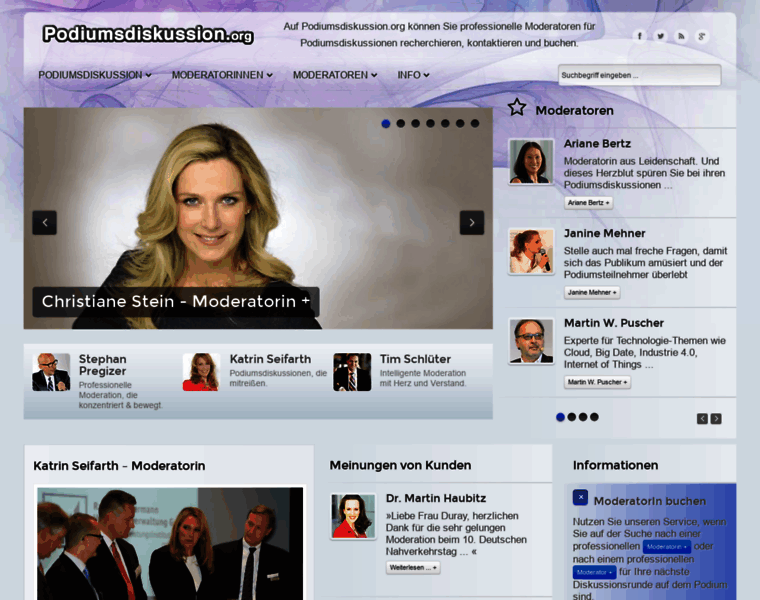This screenshot has width=760, height=600.
Task: Click the Ariane Bertz + button
Action: tap(588, 203)
